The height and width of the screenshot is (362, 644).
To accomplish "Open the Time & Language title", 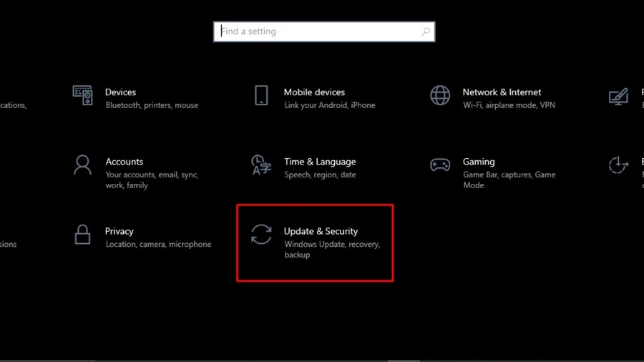I will coord(320,162).
